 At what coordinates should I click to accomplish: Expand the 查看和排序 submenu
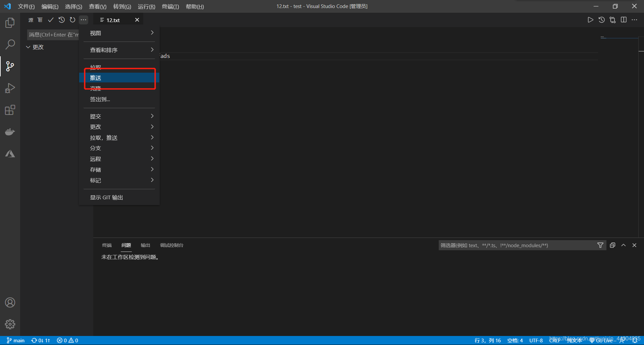(119, 50)
